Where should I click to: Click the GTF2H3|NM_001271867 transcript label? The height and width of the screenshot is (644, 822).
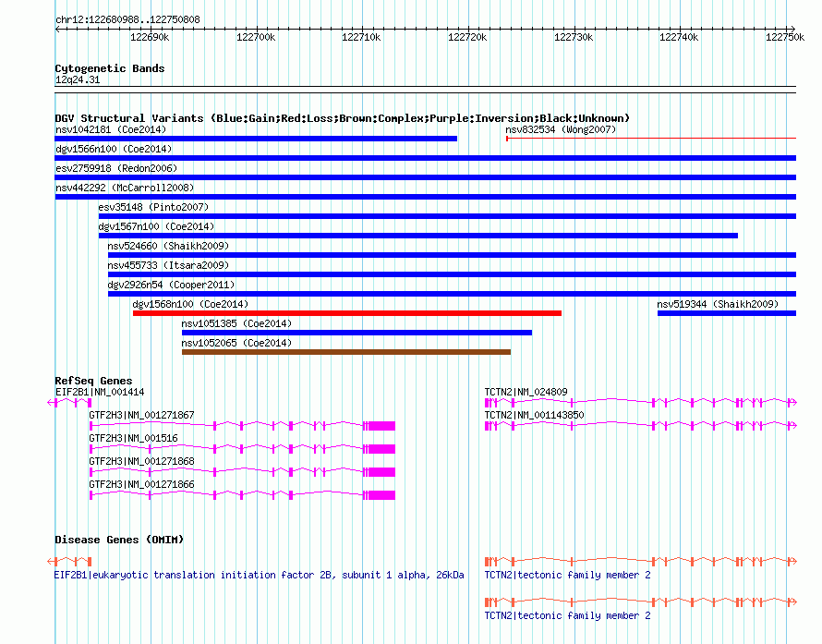click(x=141, y=415)
